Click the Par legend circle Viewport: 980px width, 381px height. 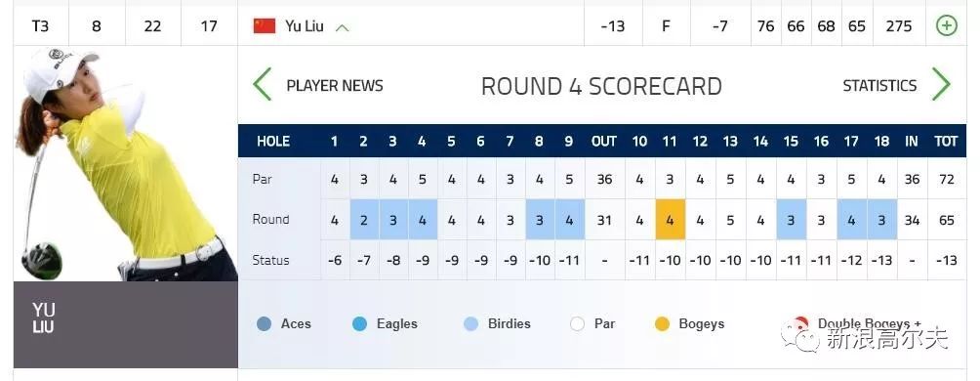click(578, 324)
